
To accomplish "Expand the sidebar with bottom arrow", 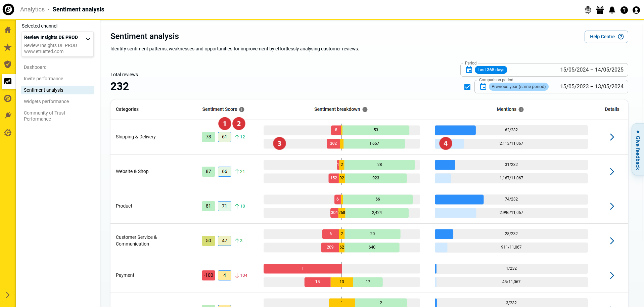I will pos(8,295).
